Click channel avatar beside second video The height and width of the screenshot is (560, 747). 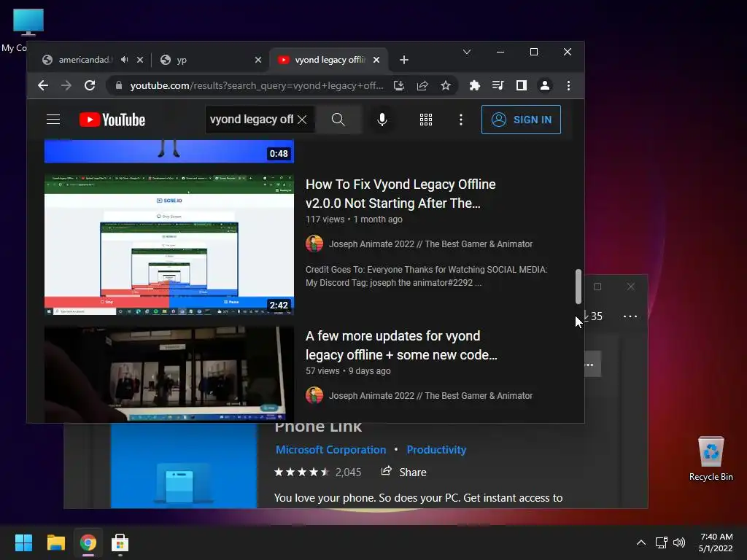pyautogui.click(x=314, y=395)
